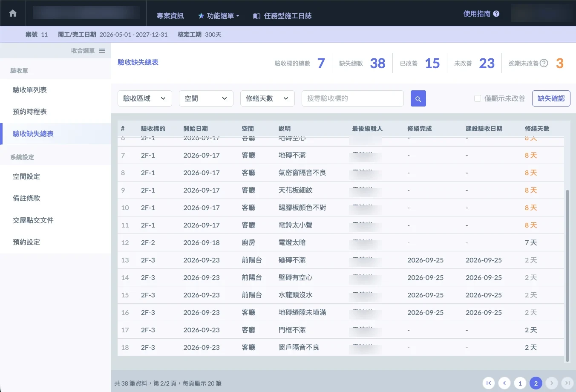Click the 開始日期 column header
Image resolution: width=576 pixels, height=392 pixels.
[x=196, y=128]
